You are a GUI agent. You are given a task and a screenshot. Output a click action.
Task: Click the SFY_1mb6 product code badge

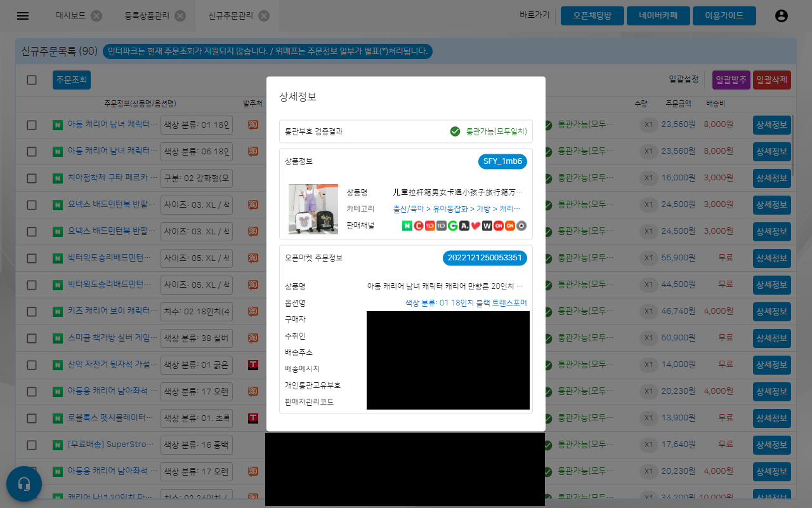502,161
